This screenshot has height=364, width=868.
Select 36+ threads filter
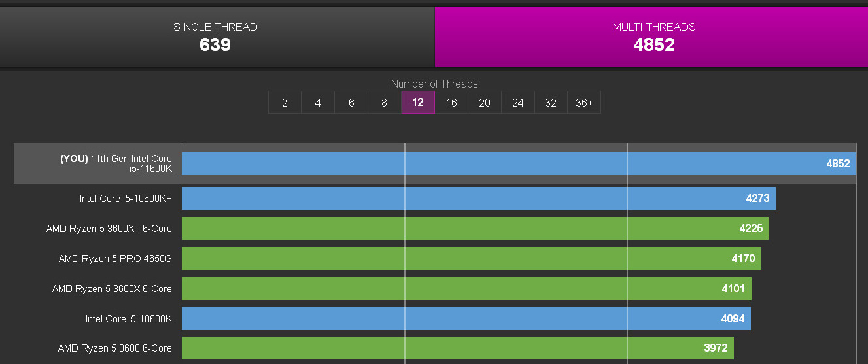point(584,103)
